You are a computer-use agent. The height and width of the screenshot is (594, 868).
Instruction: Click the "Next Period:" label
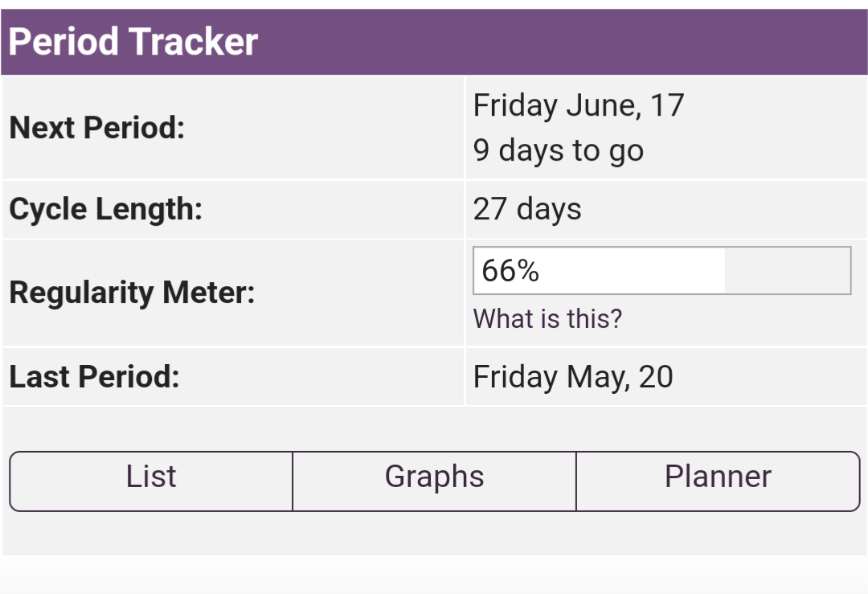(x=96, y=127)
